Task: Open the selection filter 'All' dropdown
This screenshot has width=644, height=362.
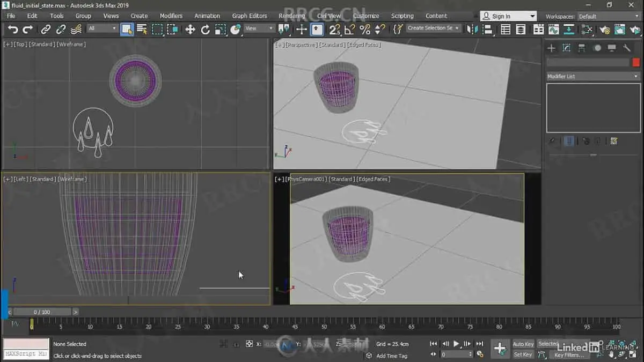Action: (x=103, y=28)
